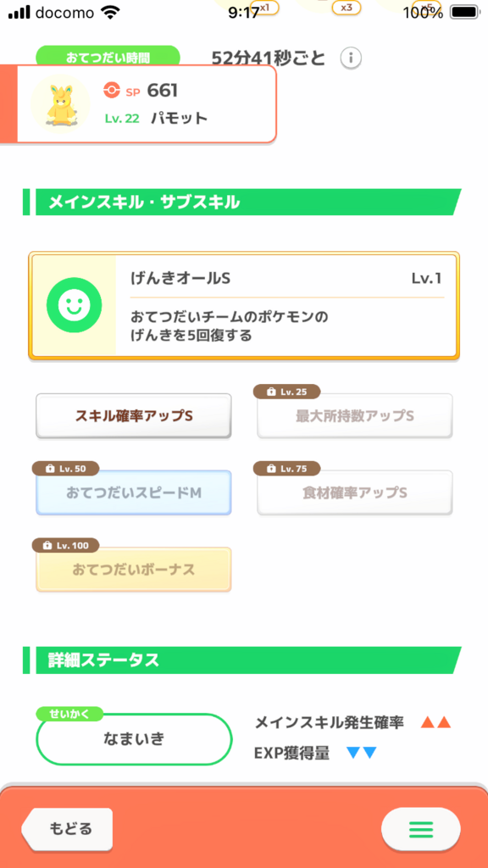Tap the lock icon on Lv. 75 badge
This screenshot has height=868, width=488.
click(271, 469)
